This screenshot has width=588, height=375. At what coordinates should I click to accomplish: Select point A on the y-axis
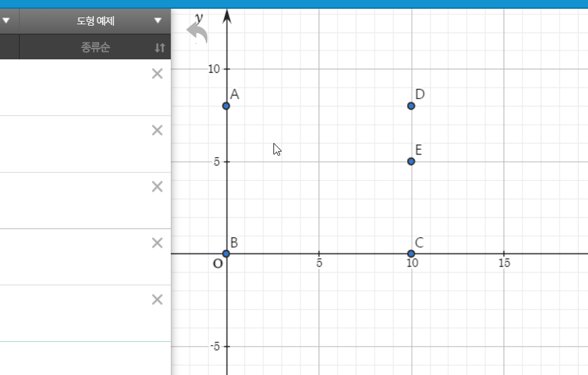click(226, 106)
